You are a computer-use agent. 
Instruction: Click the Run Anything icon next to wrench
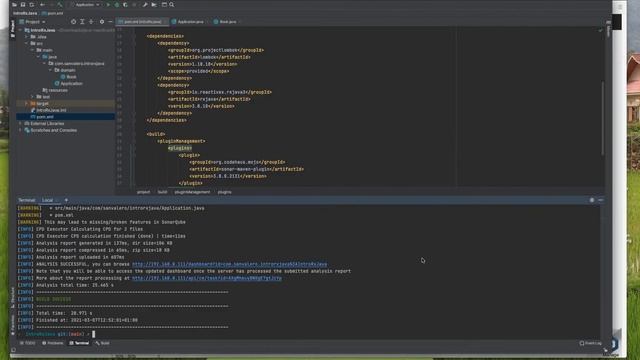click(154, 5)
